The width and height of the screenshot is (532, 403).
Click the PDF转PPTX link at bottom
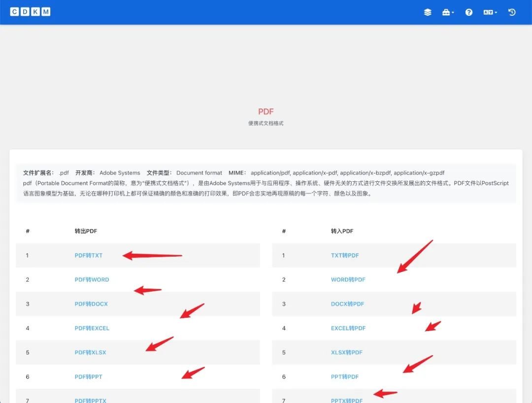(90, 400)
